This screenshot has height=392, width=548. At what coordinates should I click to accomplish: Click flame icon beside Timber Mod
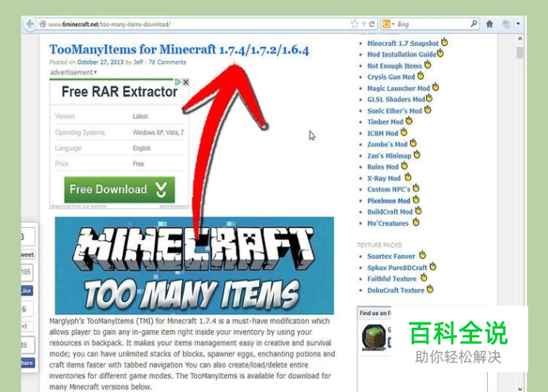coord(409,120)
